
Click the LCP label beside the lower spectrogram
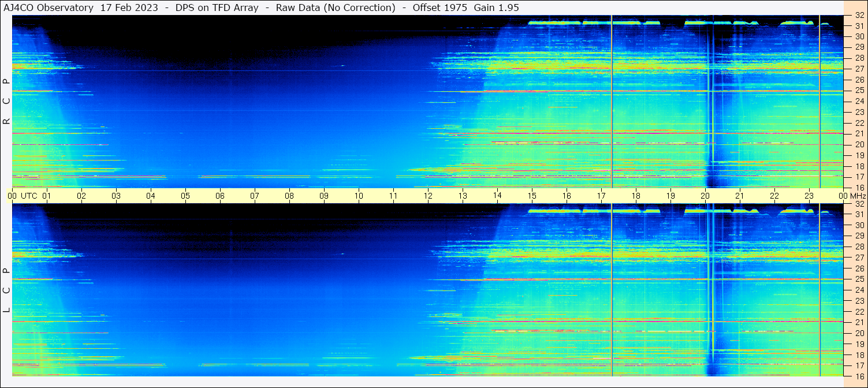pyautogui.click(x=6, y=290)
